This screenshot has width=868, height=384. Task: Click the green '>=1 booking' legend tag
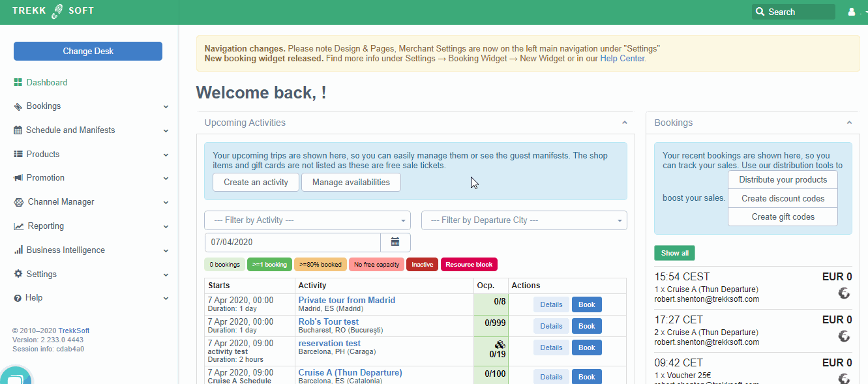tap(269, 265)
